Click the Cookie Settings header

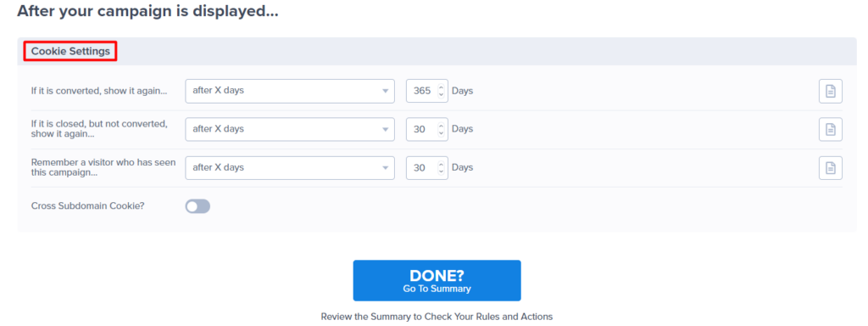(70, 52)
